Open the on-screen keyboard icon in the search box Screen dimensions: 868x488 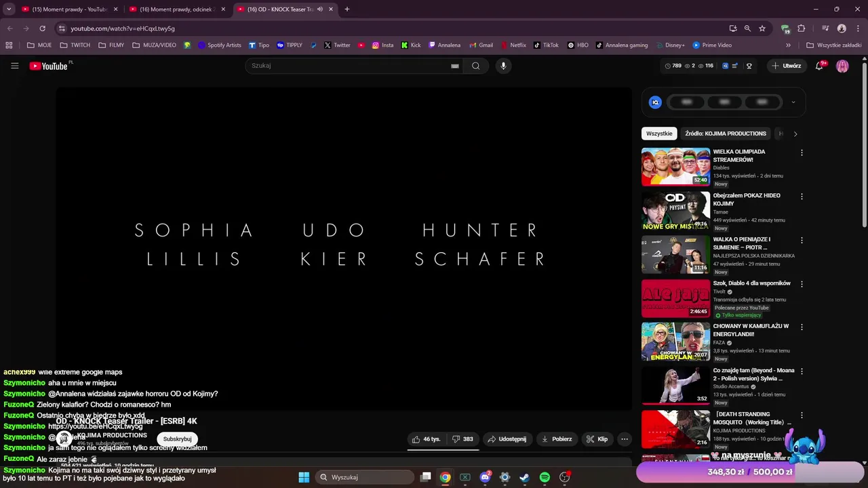tap(455, 66)
